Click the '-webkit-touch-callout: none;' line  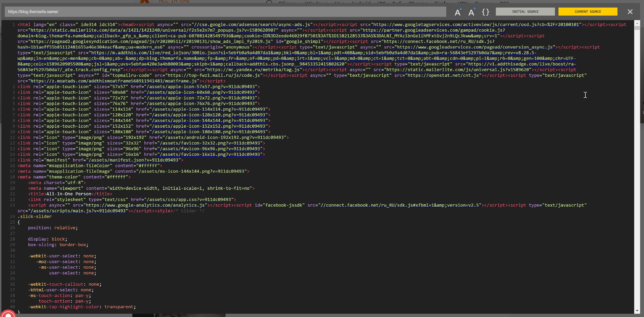(x=65, y=284)
